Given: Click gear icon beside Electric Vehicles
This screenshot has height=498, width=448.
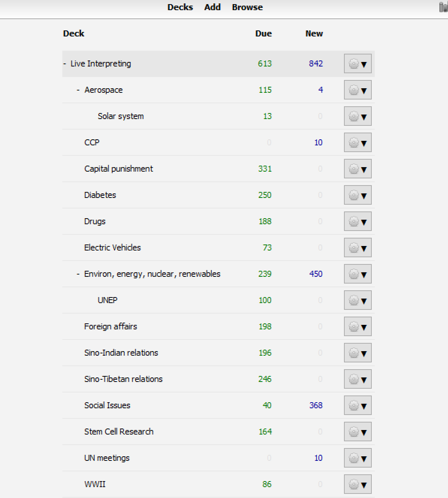Looking at the screenshot, I should (x=357, y=248).
